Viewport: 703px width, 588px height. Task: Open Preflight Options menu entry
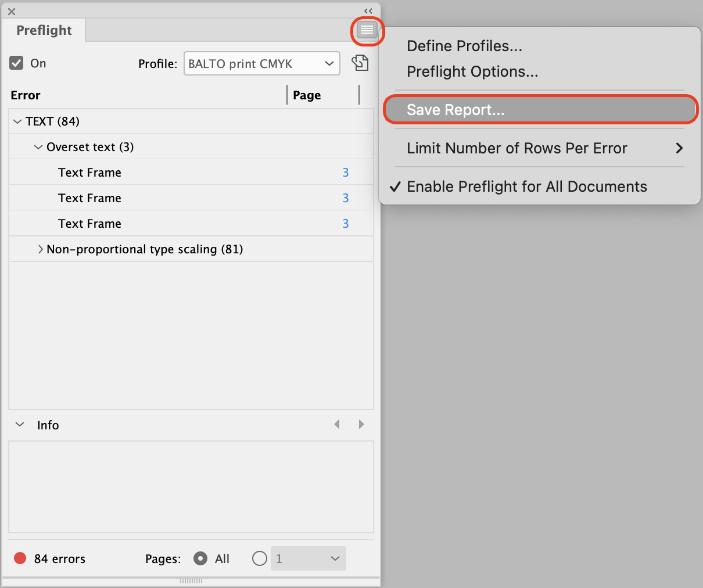tap(472, 71)
